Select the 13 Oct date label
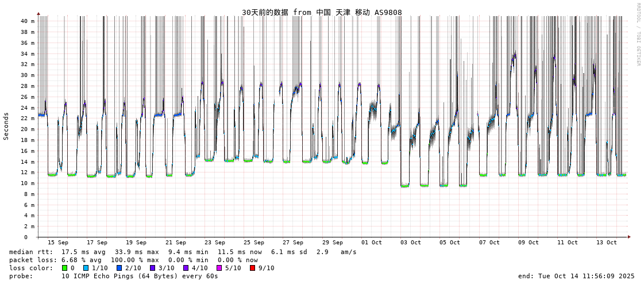Image resolution: width=644 pixels, height=284 pixels. (607, 243)
